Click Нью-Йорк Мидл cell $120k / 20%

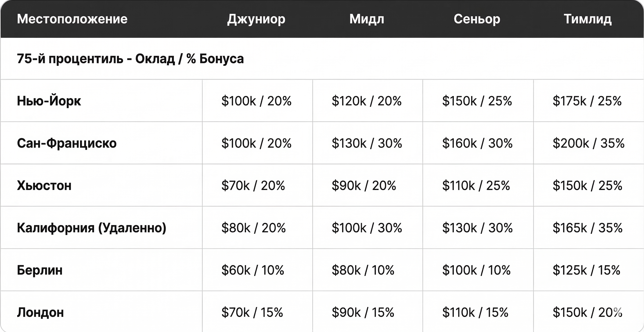tap(366, 101)
